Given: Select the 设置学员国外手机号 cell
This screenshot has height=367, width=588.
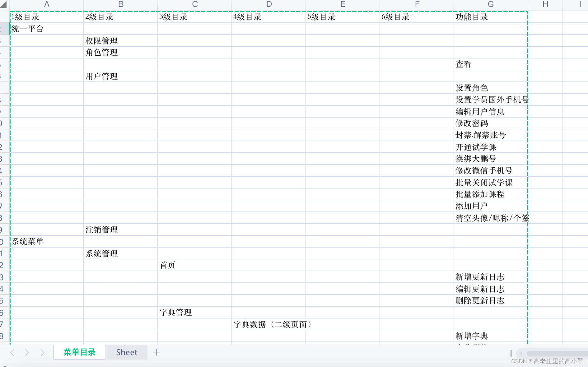Looking at the screenshot, I should [x=491, y=100].
